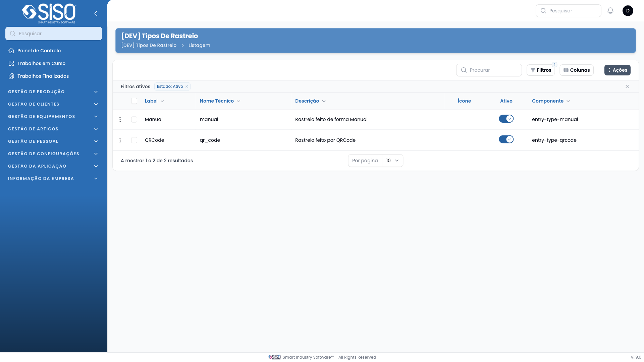Image resolution: width=644 pixels, height=362 pixels.
Task: Click the SISO logo in the sidebar
Action: 49,13
